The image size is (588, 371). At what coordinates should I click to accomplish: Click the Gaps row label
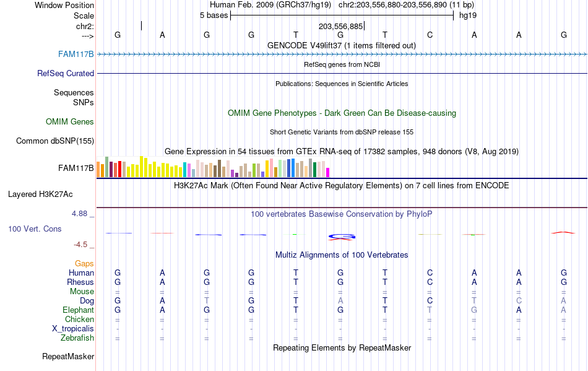click(84, 264)
